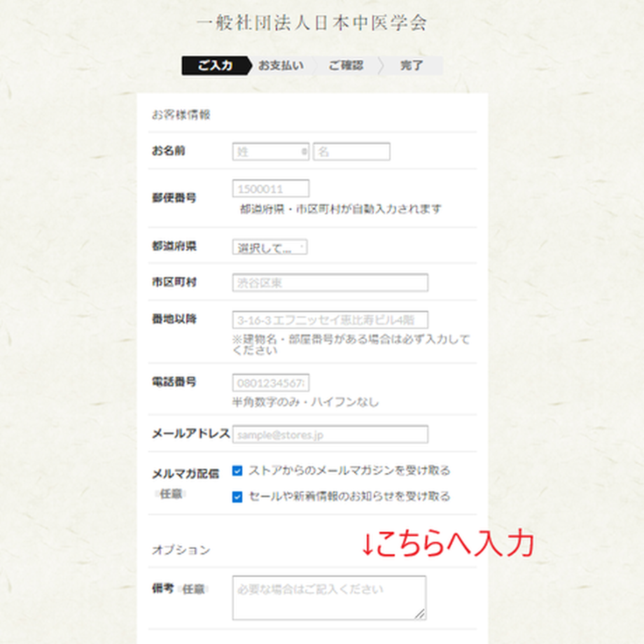
Task: Click the building name notice under 番地以降
Action: pyautogui.click(x=351, y=344)
